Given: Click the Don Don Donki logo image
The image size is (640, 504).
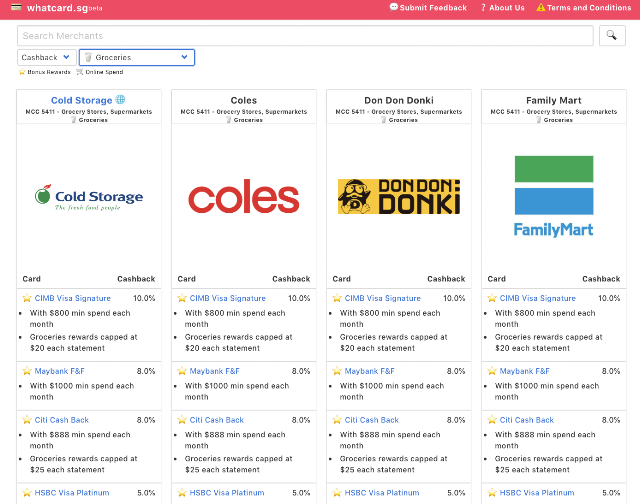Looking at the screenshot, I should pos(399,196).
